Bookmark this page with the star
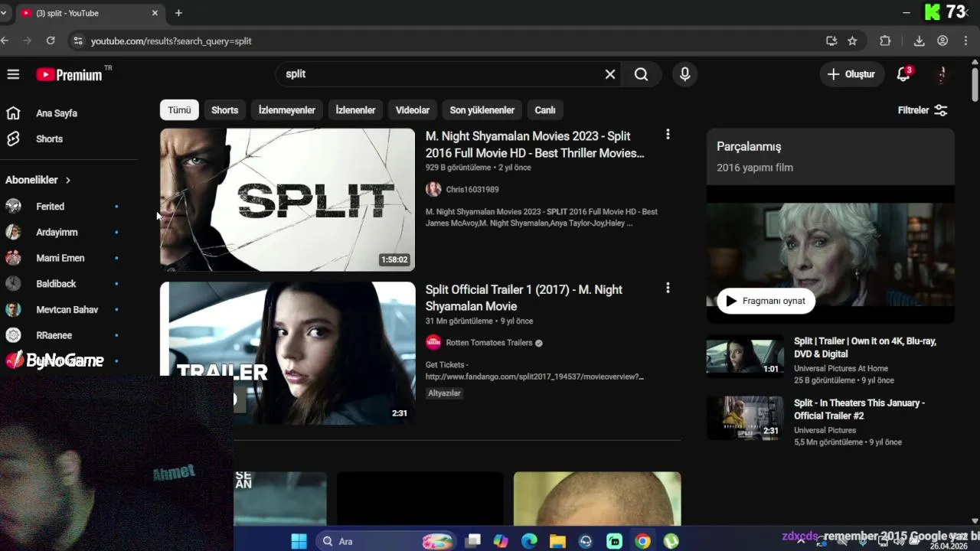This screenshot has width=980, height=551. coord(852,41)
